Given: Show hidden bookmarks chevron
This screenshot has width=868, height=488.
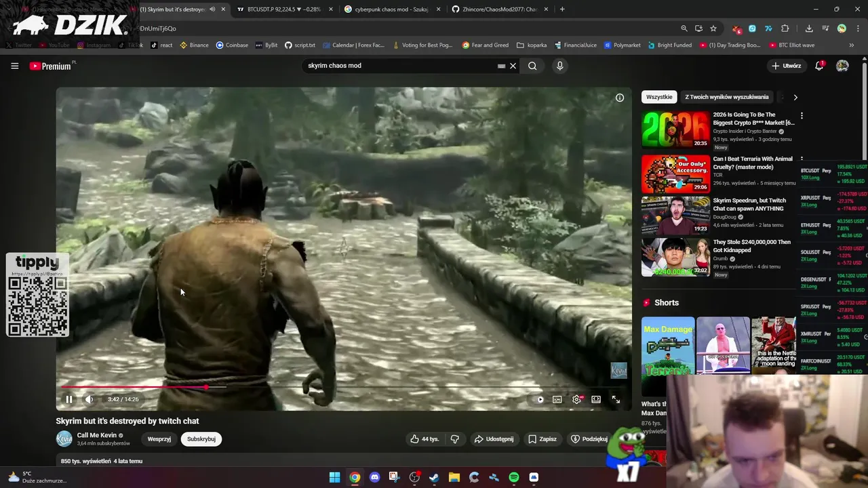Looking at the screenshot, I should [852, 45].
